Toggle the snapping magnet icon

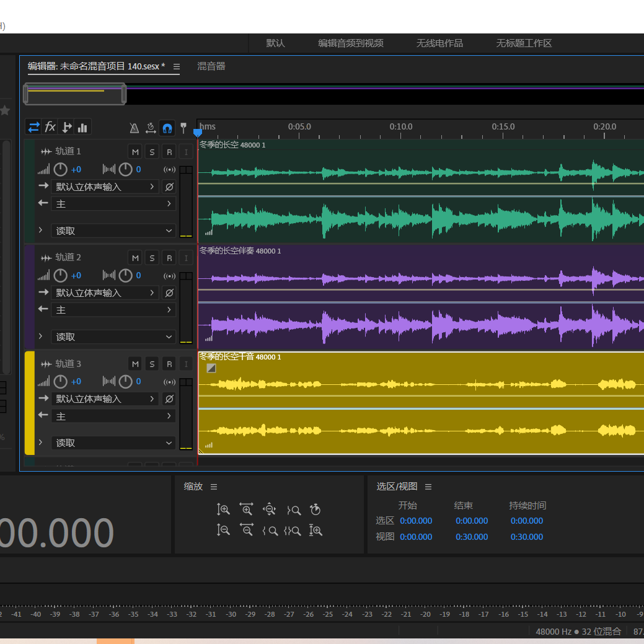tap(167, 128)
